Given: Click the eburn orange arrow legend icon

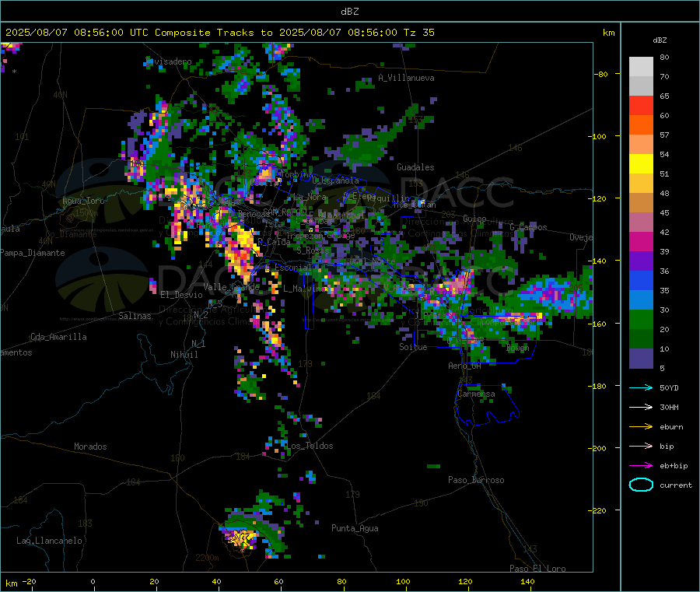Looking at the screenshot, I should [x=641, y=427].
